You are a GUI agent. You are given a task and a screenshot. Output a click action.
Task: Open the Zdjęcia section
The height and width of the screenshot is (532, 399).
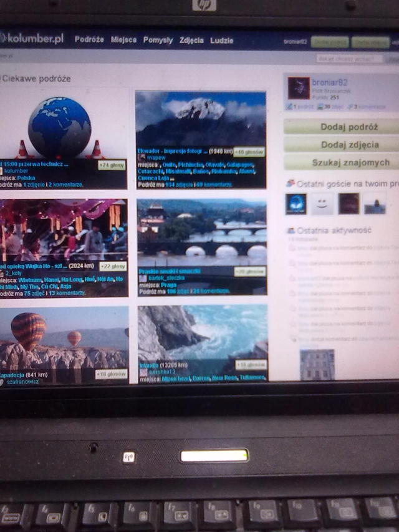(x=191, y=41)
